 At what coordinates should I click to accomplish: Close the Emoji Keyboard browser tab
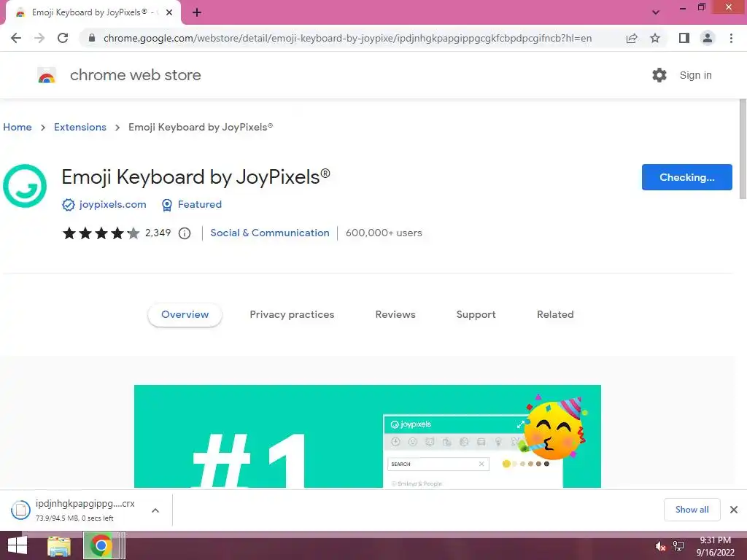pos(169,13)
